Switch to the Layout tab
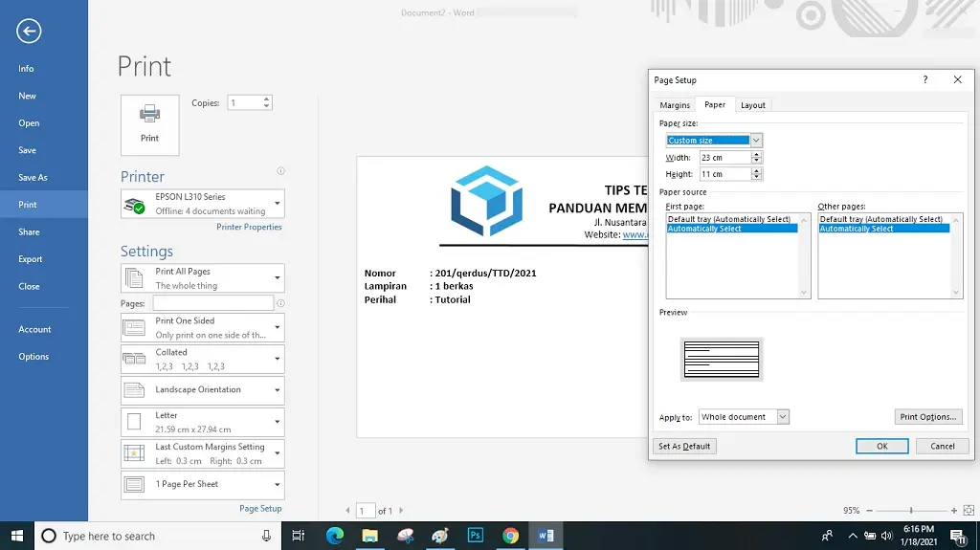Screen dimensions: 980x550 tap(753, 105)
